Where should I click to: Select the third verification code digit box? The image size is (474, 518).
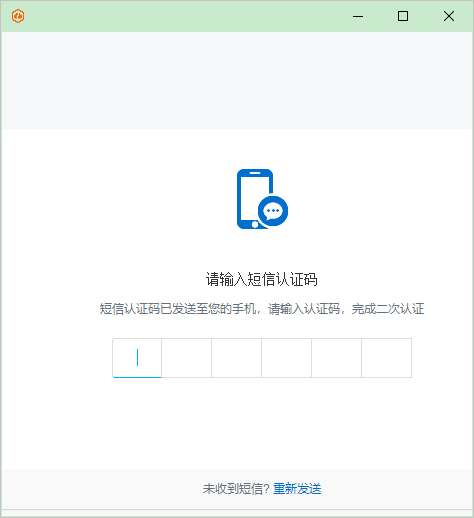click(x=237, y=358)
